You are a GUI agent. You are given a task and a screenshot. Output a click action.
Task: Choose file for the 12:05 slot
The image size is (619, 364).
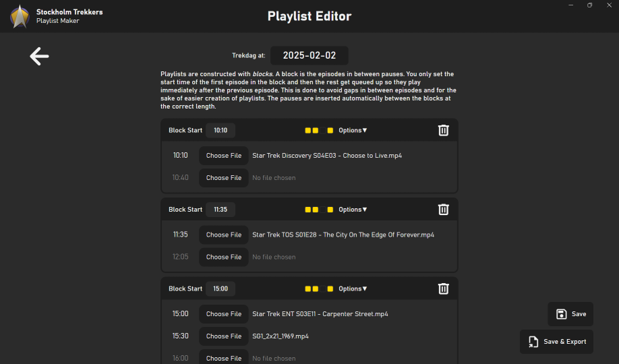[x=223, y=257]
